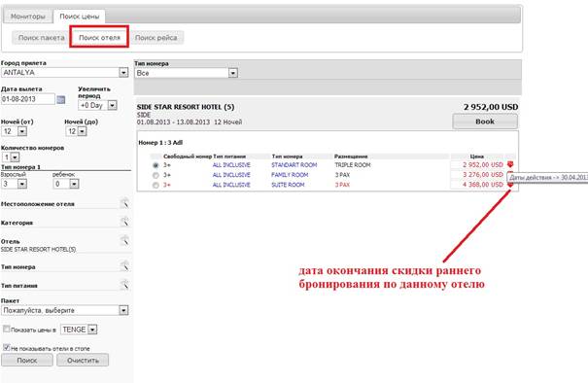Switch to the Поиск цены tab

(x=80, y=17)
